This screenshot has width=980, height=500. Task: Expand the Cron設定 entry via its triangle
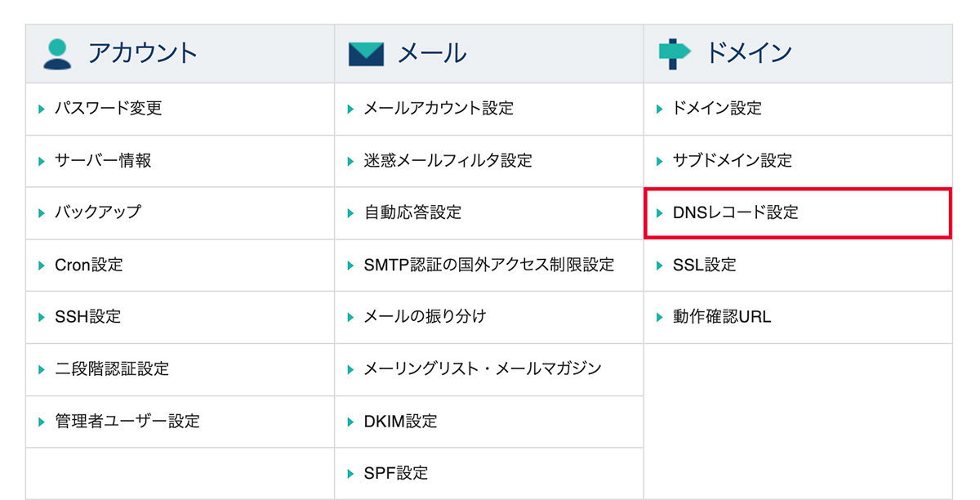click(x=40, y=265)
